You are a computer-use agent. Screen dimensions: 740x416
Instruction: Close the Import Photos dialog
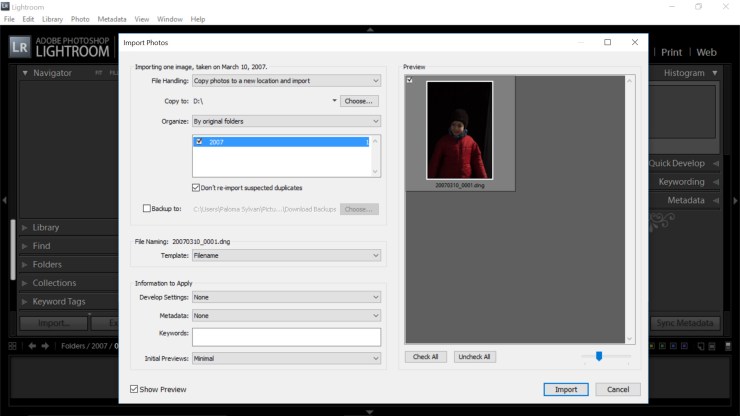[635, 42]
